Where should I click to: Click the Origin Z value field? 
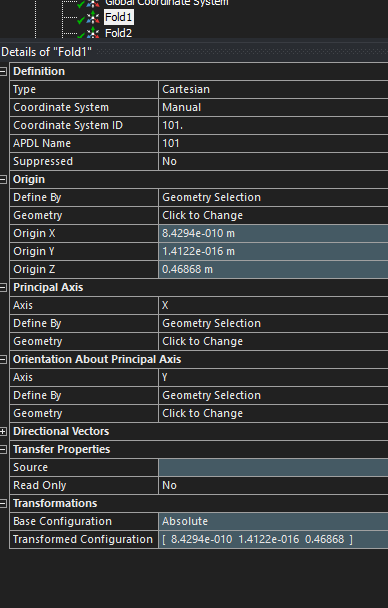tap(273, 269)
